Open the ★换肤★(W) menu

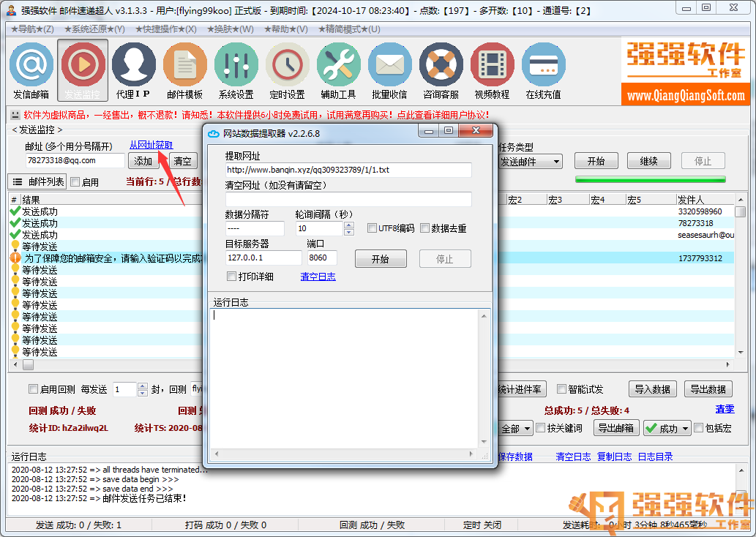click(x=231, y=29)
